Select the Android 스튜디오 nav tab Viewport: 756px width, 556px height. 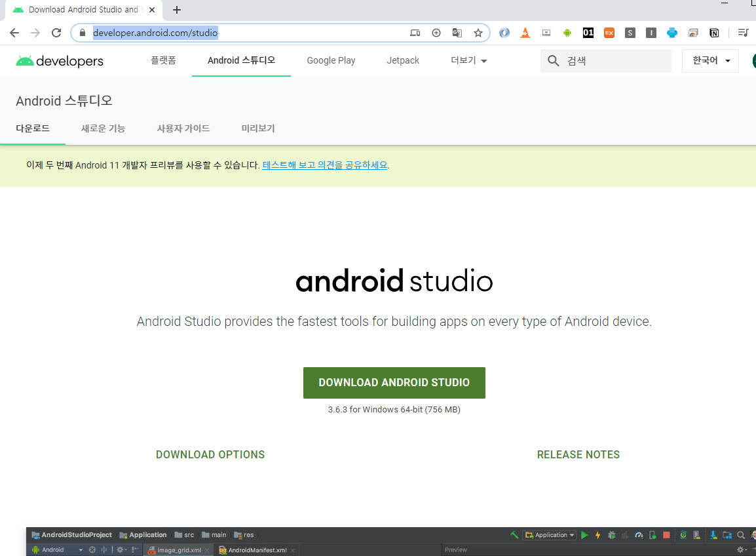coord(241,60)
